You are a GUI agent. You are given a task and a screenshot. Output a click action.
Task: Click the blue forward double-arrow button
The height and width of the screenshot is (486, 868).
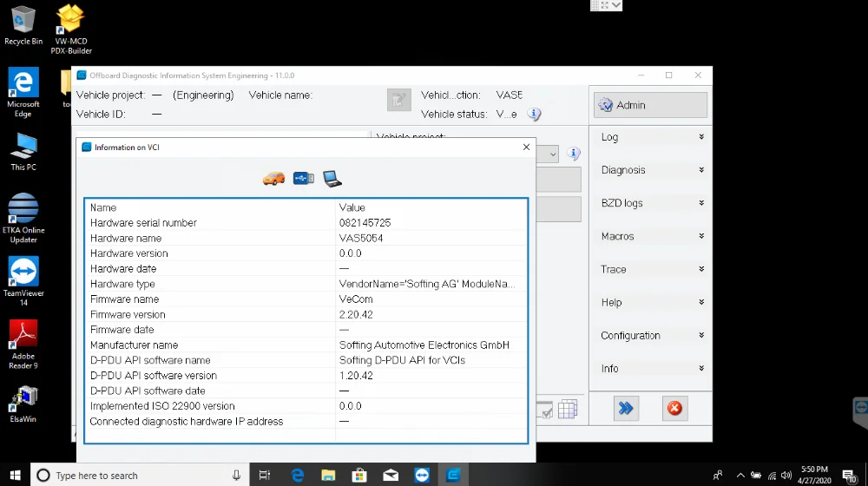click(x=626, y=409)
